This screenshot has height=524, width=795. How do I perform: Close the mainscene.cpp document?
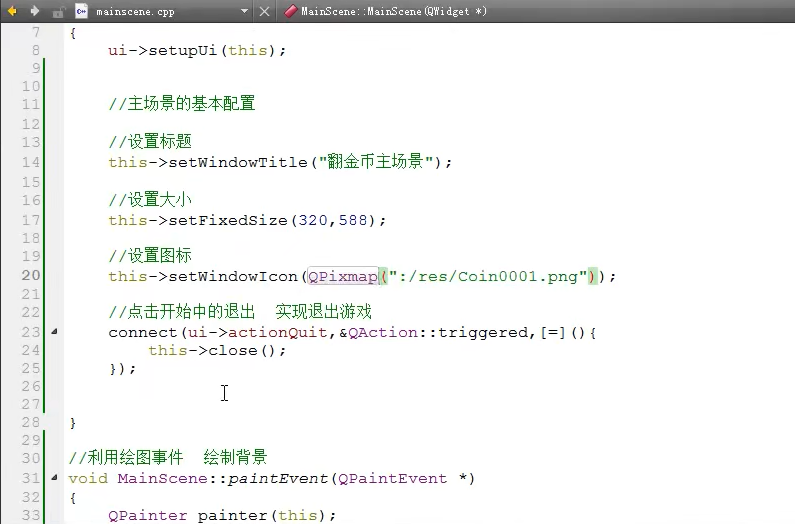click(x=264, y=11)
